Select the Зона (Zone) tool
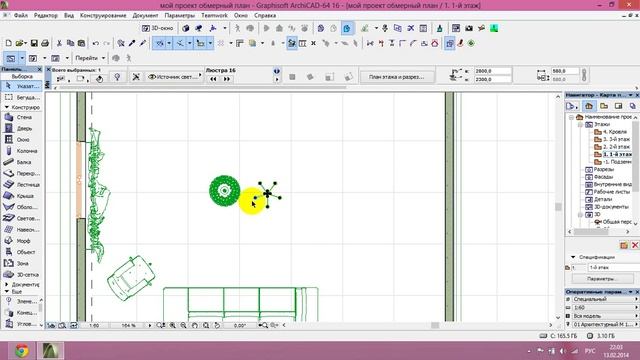 tap(22, 263)
